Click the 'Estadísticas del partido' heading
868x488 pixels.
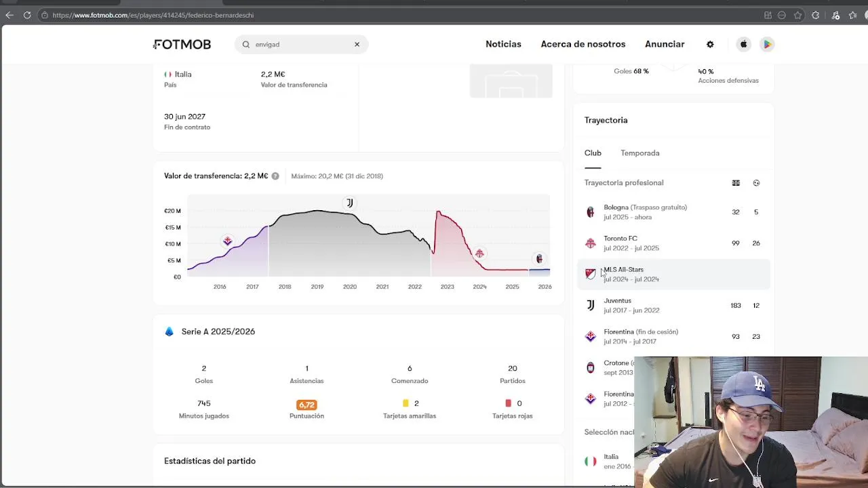[210, 461]
